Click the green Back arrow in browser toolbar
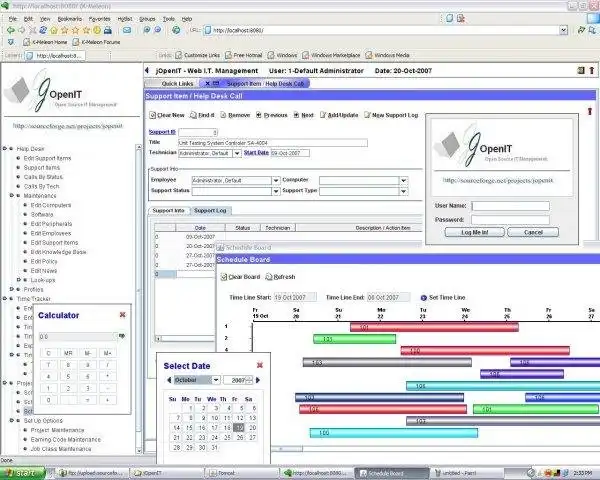The width and height of the screenshot is (600, 480). coord(11,30)
